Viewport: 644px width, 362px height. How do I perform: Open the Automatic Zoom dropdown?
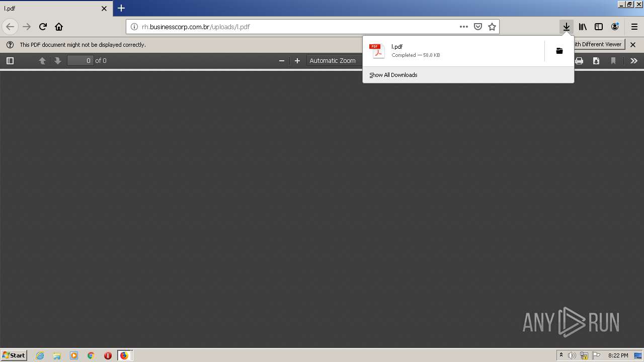point(335,61)
